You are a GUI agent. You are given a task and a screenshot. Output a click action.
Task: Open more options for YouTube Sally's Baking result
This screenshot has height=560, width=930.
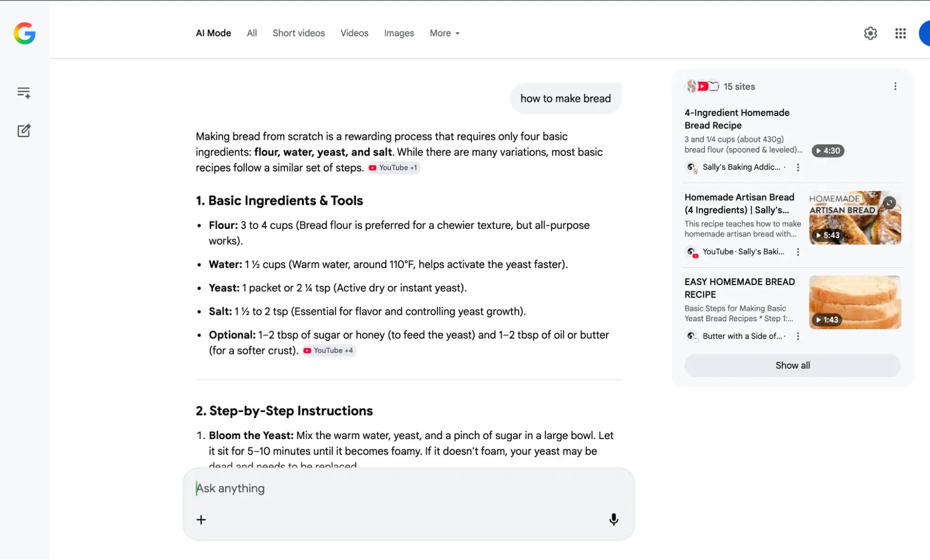[x=798, y=252]
